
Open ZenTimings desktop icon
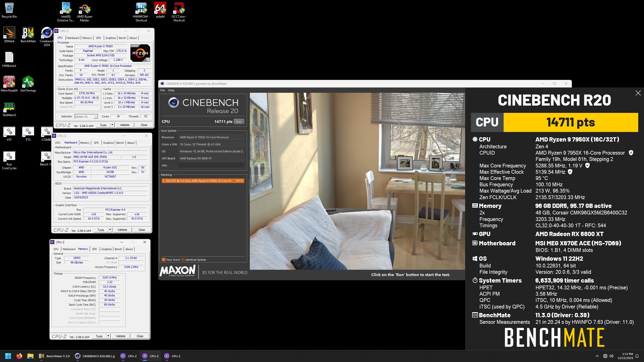click(x=28, y=84)
